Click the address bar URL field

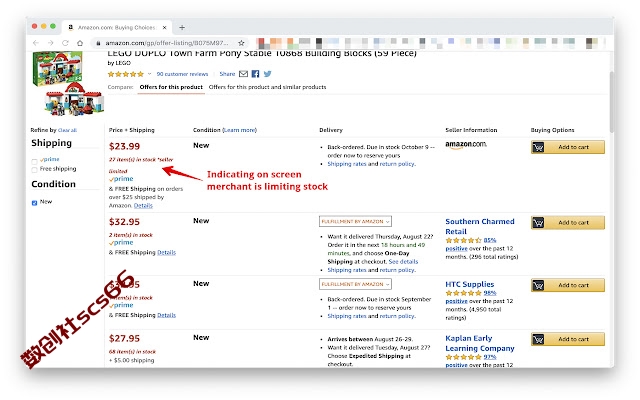point(167,43)
